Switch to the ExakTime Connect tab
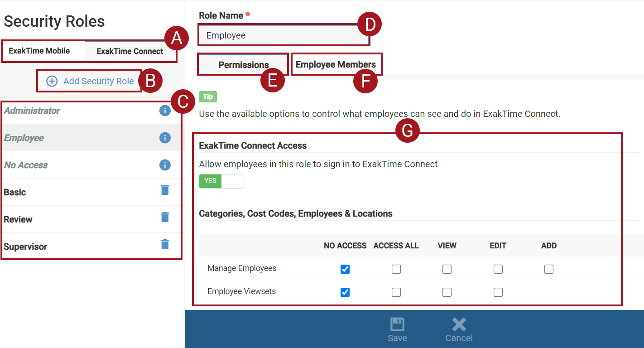The width and height of the screenshot is (644, 348). tap(130, 51)
